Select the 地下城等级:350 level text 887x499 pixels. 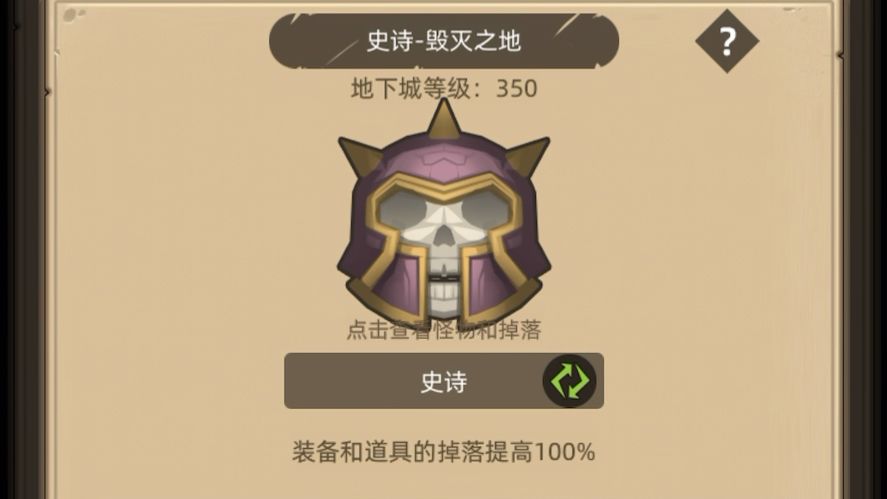444,88
